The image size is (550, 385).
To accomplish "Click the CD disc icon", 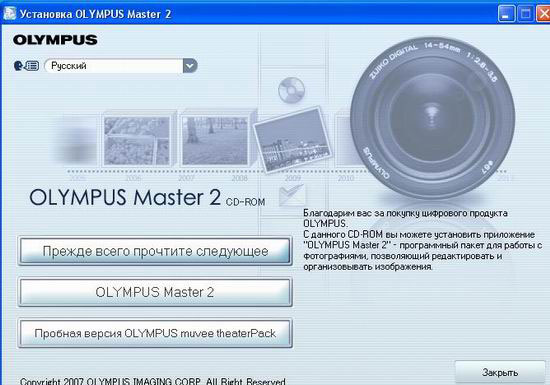I will (291, 90).
